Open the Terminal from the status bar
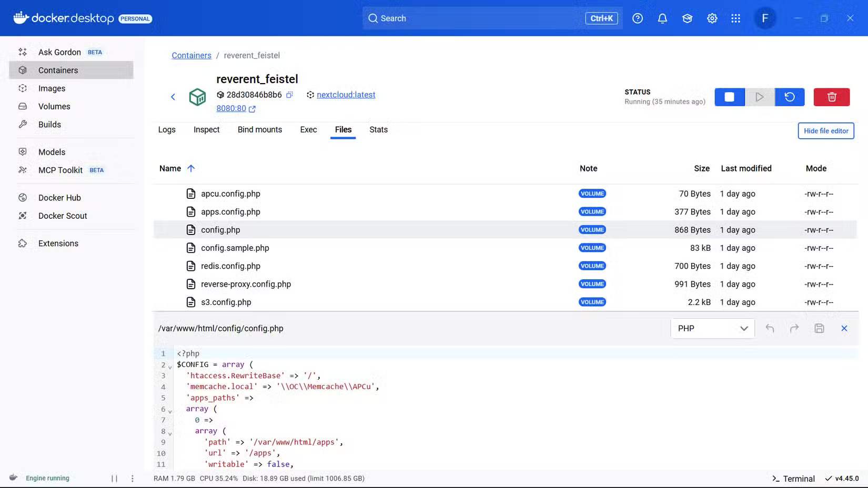The image size is (868, 488). click(793, 479)
